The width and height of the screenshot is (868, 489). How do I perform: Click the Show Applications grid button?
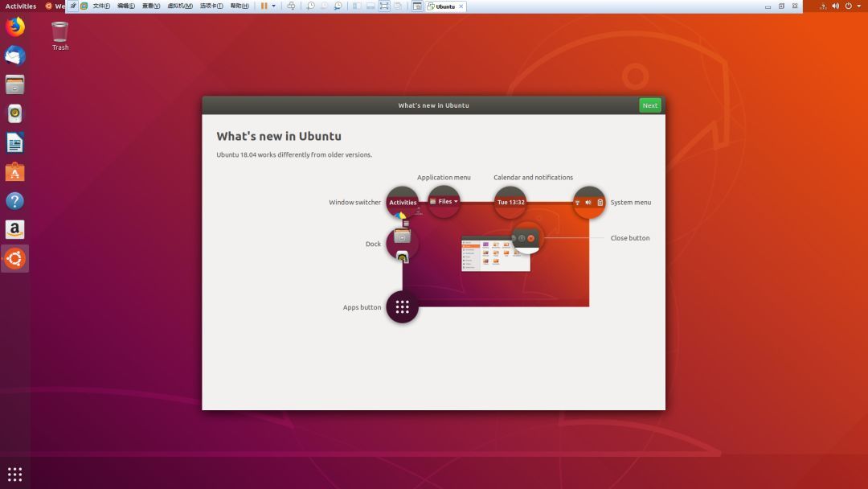click(14, 474)
